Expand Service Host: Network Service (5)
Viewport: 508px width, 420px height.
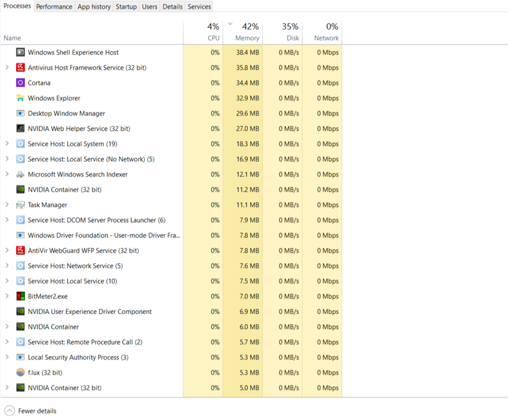click(7, 265)
